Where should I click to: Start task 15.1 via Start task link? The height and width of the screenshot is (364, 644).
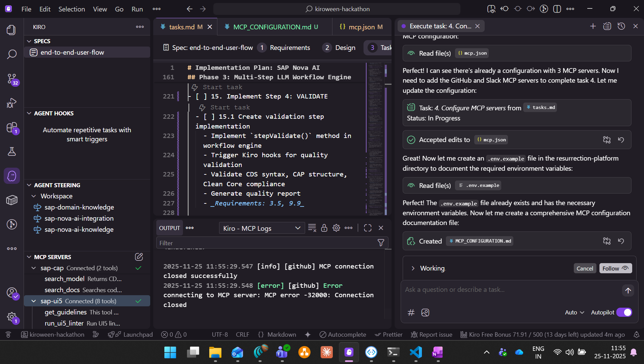tap(230, 108)
